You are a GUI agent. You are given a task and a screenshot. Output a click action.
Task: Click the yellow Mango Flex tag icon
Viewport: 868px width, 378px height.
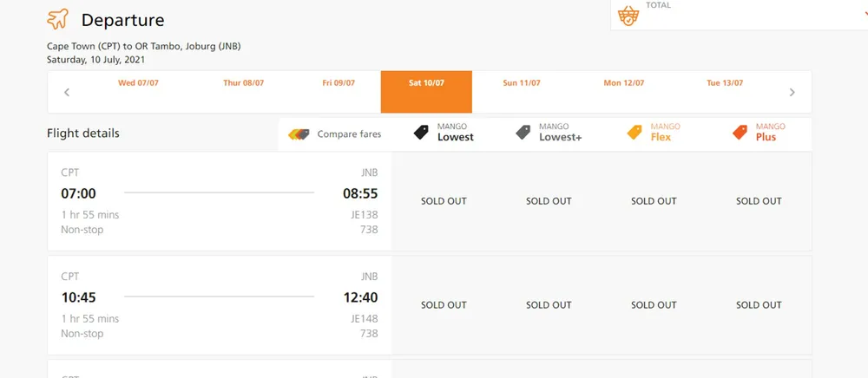tap(635, 133)
